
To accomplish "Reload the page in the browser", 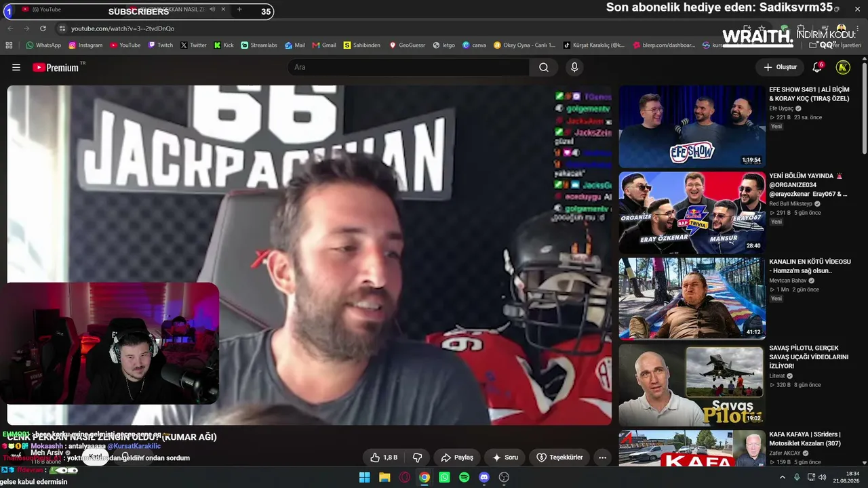I will (43, 28).
